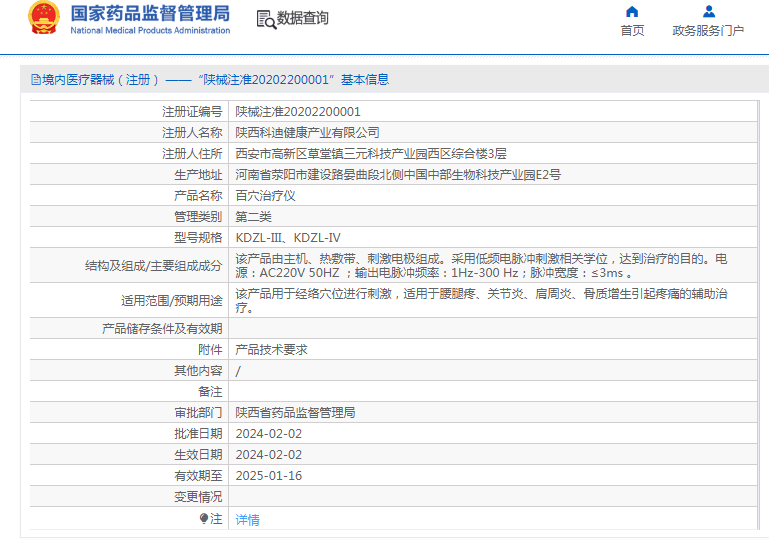This screenshot has width=769, height=541.
Task: Click the 国家药品监督管理局 title
Action: pos(150,13)
